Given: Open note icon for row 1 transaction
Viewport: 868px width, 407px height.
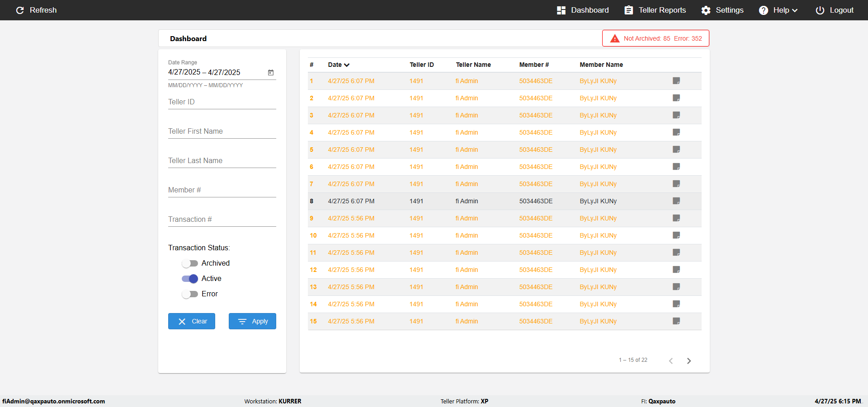Looking at the screenshot, I should coord(676,81).
